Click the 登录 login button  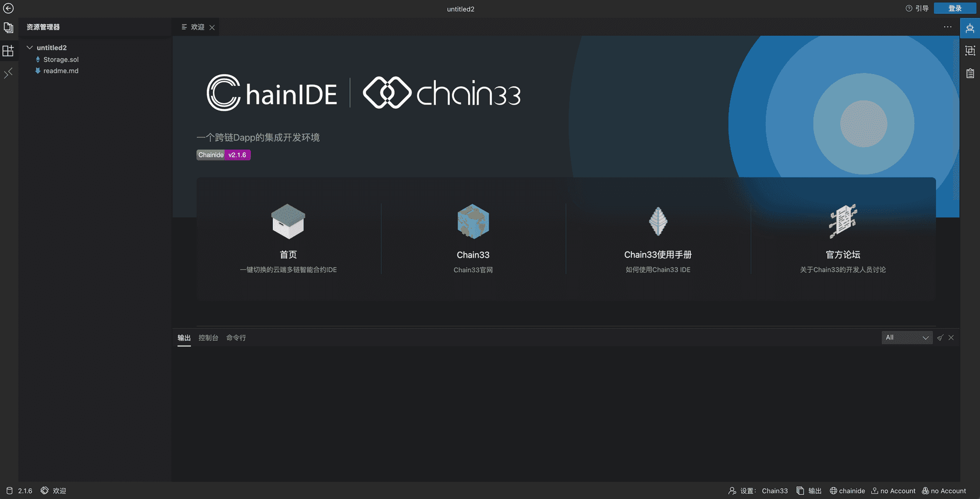pos(955,8)
